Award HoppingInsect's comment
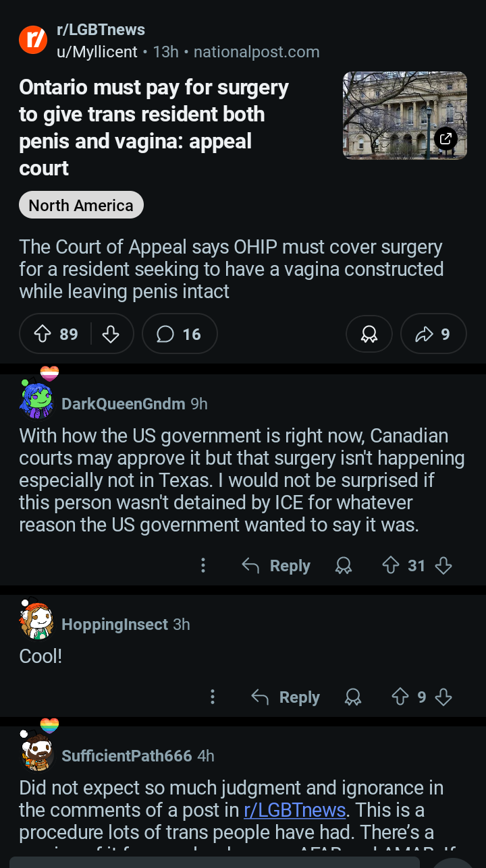 (x=352, y=697)
